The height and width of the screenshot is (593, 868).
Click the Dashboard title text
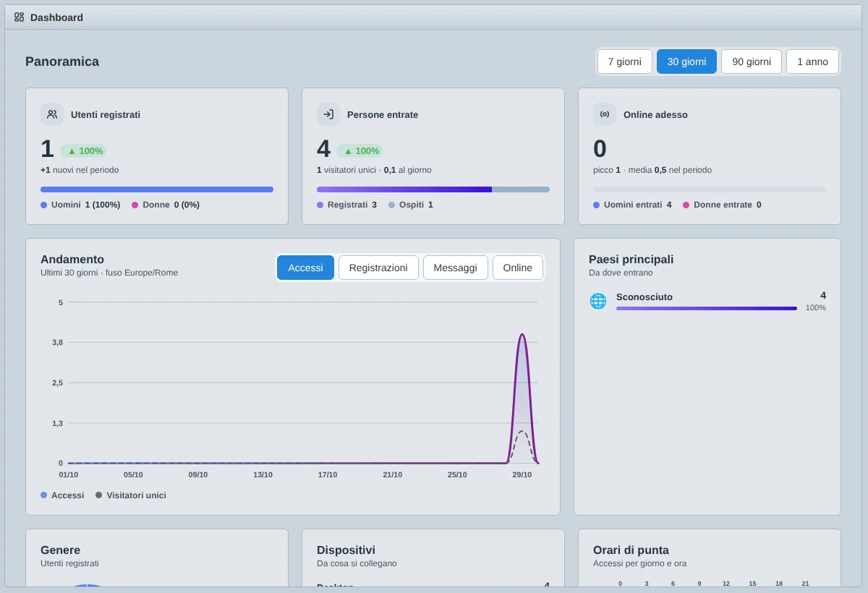(56, 17)
